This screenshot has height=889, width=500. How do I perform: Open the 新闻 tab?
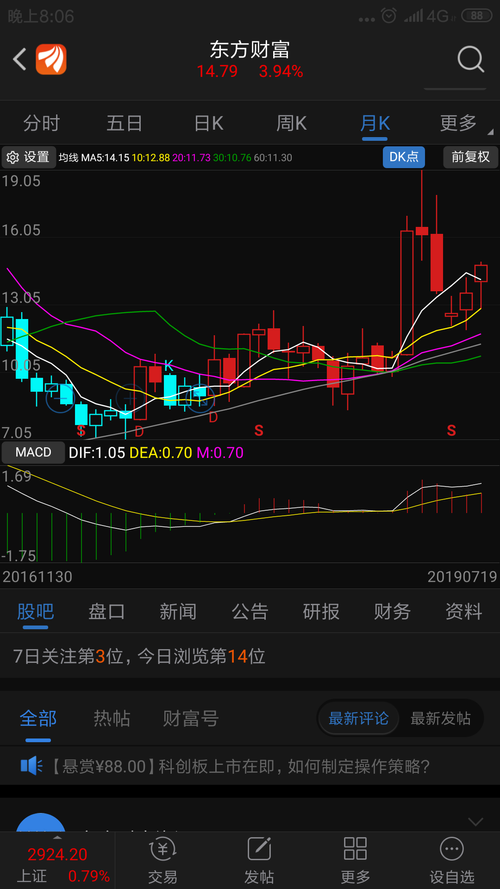tap(178, 611)
